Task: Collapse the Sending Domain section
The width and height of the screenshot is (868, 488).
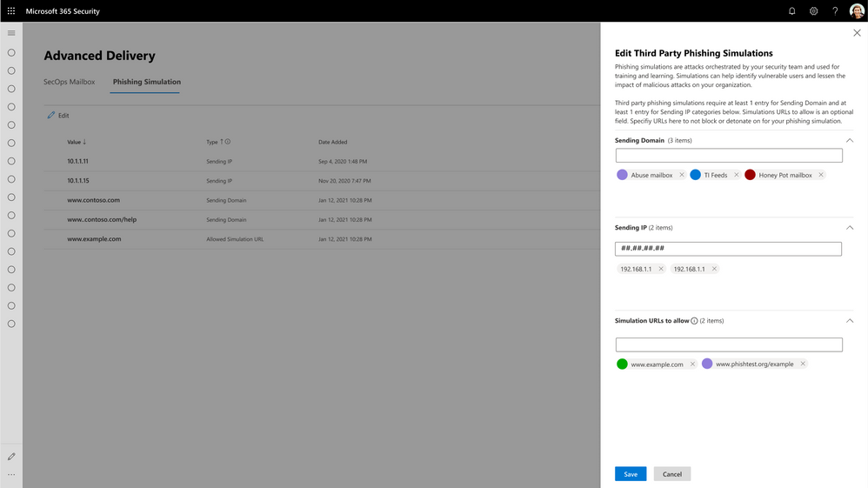Action: 850,140
